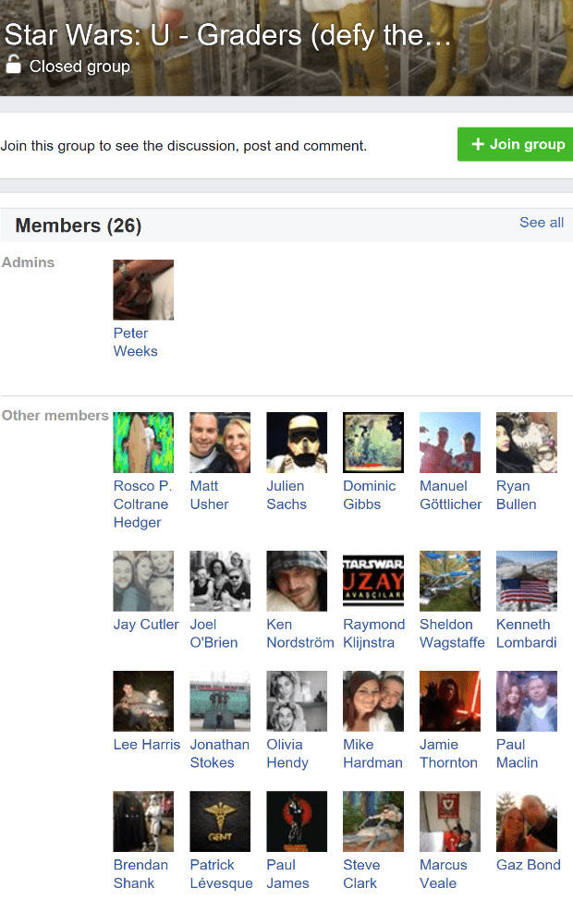Open Brendan Shank's profile photo
The height and width of the screenshot is (924, 573).
tap(143, 821)
